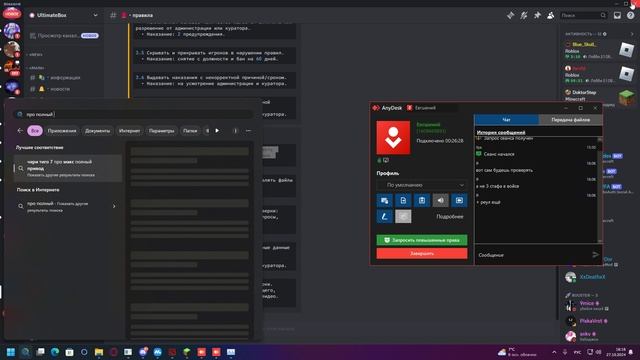Expand web result 'про полный' chevron
The image size is (640, 360).
point(114,207)
